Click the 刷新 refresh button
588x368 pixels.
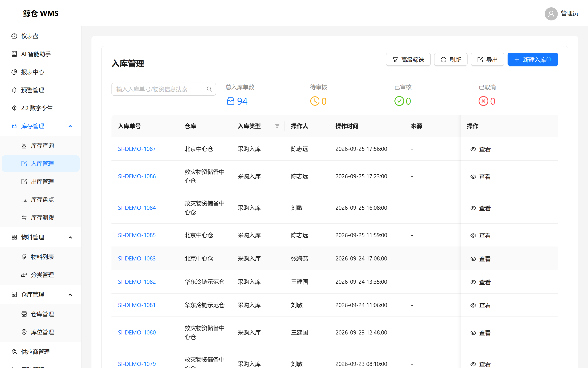pos(450,60)
